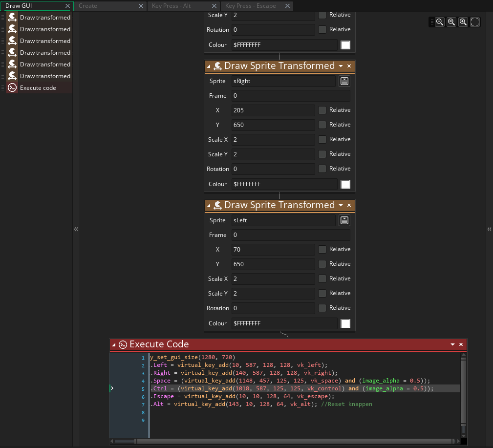Click the sRight Frame field
This screenshot has width=493, height=448.
click(291, 96)
